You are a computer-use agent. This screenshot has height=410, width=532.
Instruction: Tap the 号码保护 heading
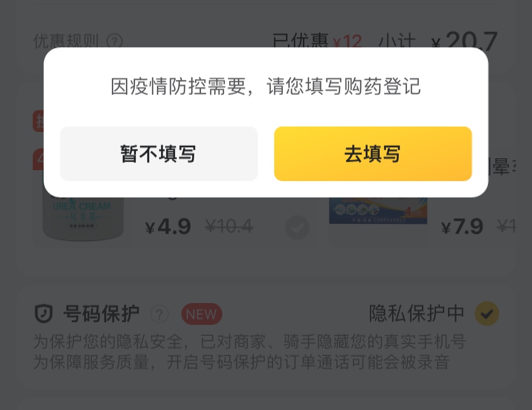point(101,314)
